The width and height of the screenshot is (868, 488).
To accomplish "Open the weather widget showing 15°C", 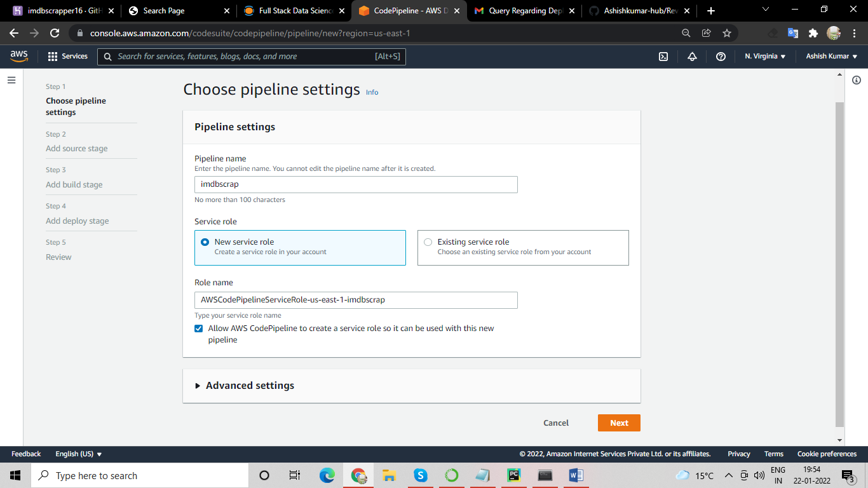I will 695,475.
